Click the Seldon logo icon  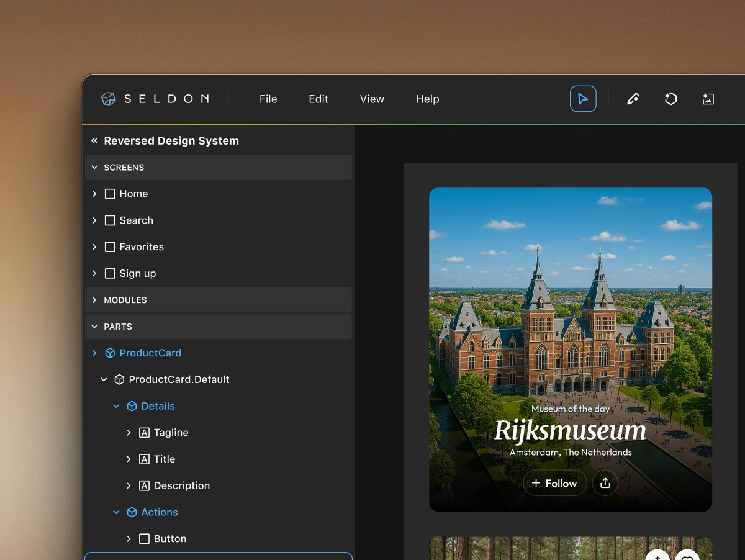[x=109, y=99]
